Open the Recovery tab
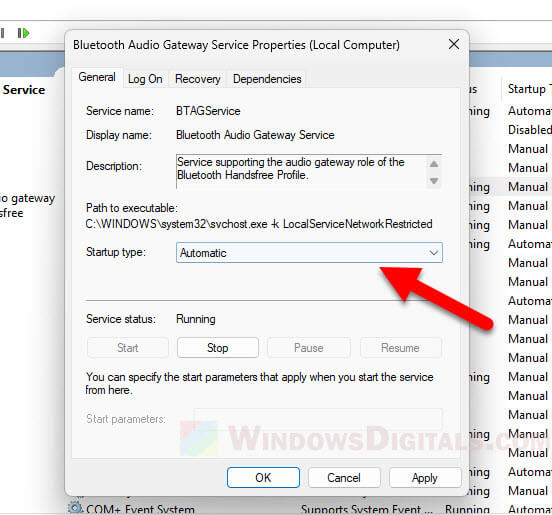 [x=197, y=79]
